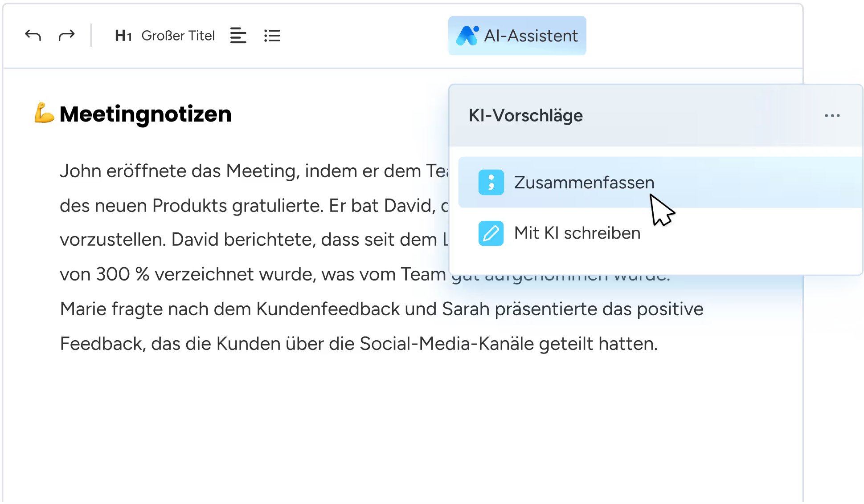Click the KI-Vorschläge panel header

point(526,116)
